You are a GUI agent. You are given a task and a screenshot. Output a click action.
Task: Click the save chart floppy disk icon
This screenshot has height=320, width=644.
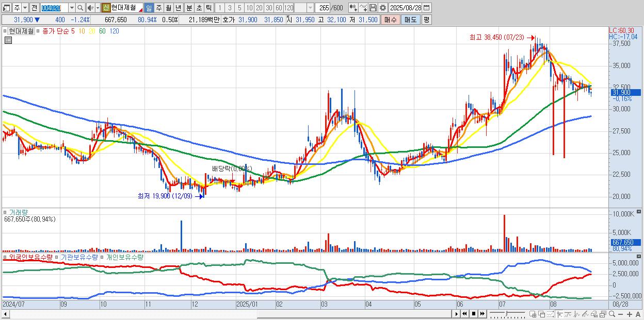pos(373,8)
